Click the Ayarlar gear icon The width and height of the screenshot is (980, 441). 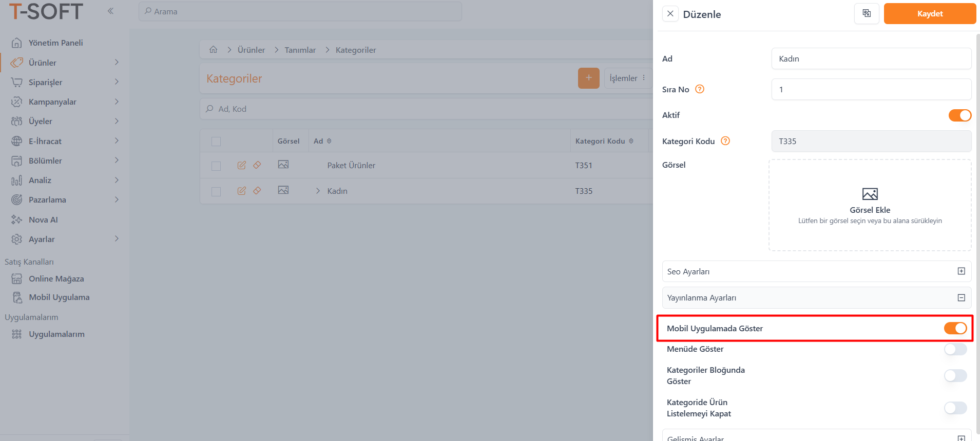(17, 239)
